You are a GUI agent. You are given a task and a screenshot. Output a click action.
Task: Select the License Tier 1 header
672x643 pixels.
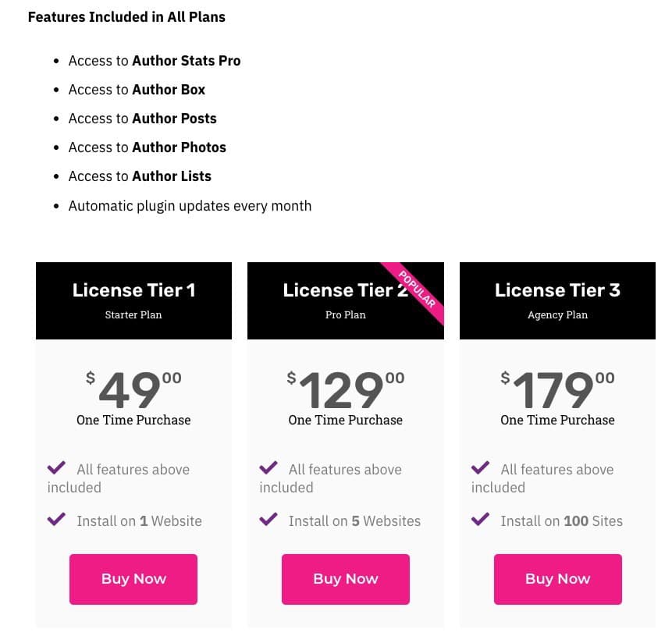pyautogui.click(x=133, y=300)
